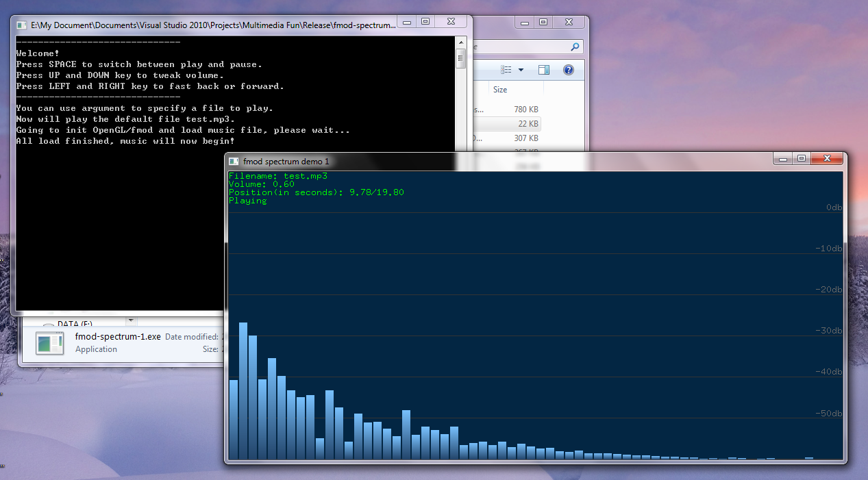Click the "fmod-spectrum-1.exe" name in details pane
The width and height of the screenshot is (868, 480).
coord(118,336)
